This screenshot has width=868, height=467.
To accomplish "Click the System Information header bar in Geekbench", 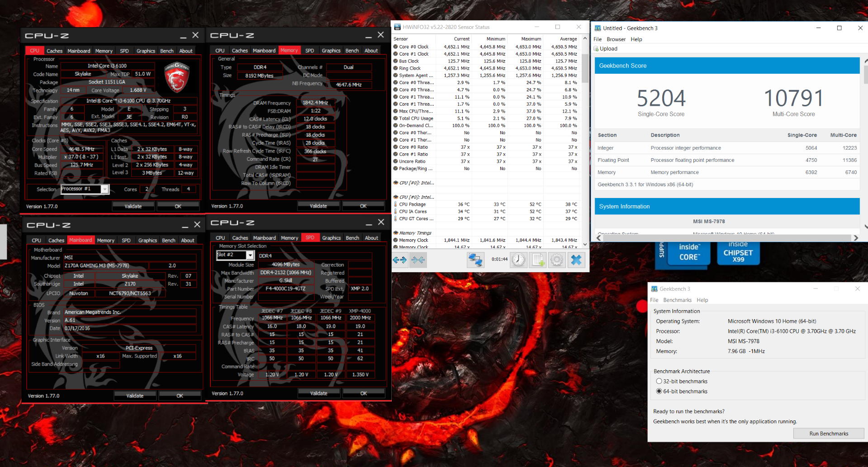I will point(727,206).
